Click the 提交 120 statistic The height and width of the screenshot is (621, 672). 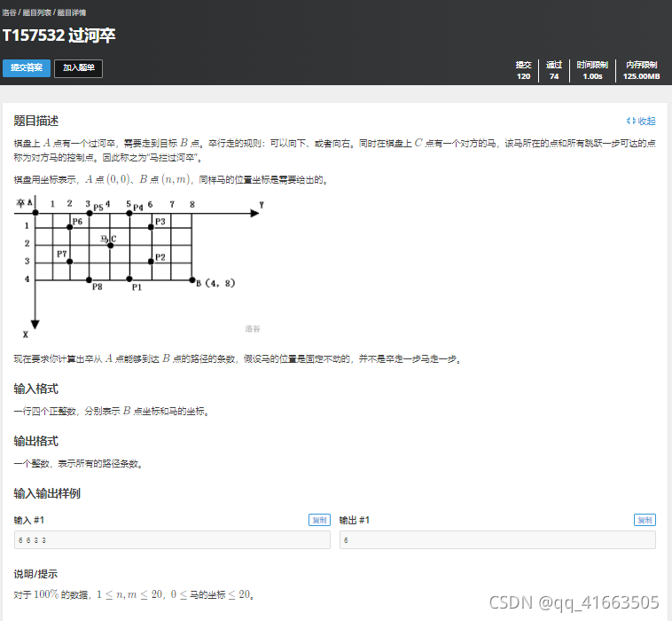[x=523, y=70]
